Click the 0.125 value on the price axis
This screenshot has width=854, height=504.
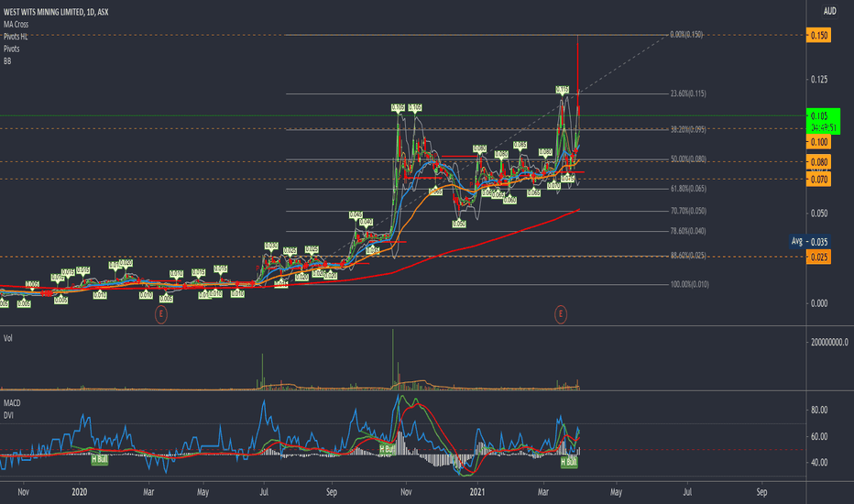tap(818, 80)
